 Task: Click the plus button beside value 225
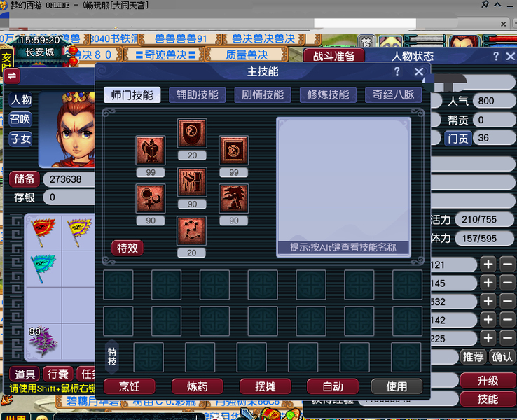coord(488,338)
